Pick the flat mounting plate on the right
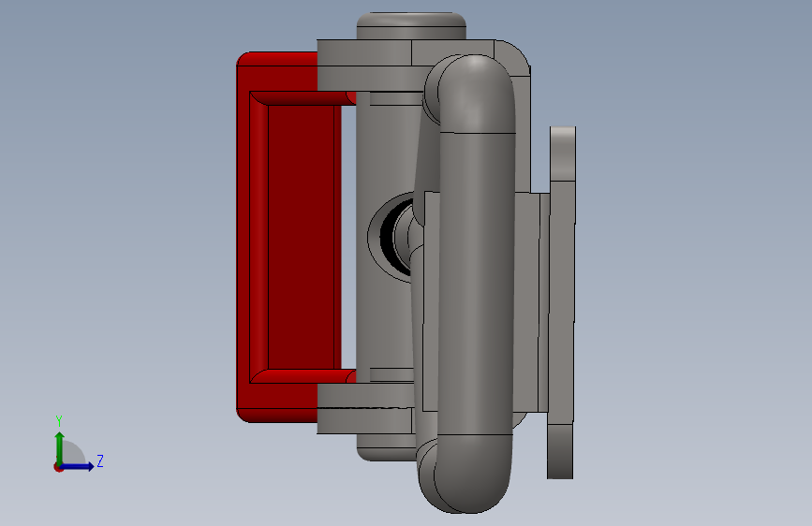 point(561,303)
